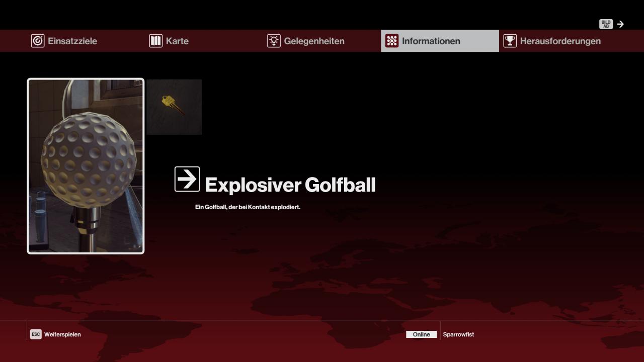Click the golf ball description text
The height and width of the screenshot is (362, 644).
click(x=248, y=207)
